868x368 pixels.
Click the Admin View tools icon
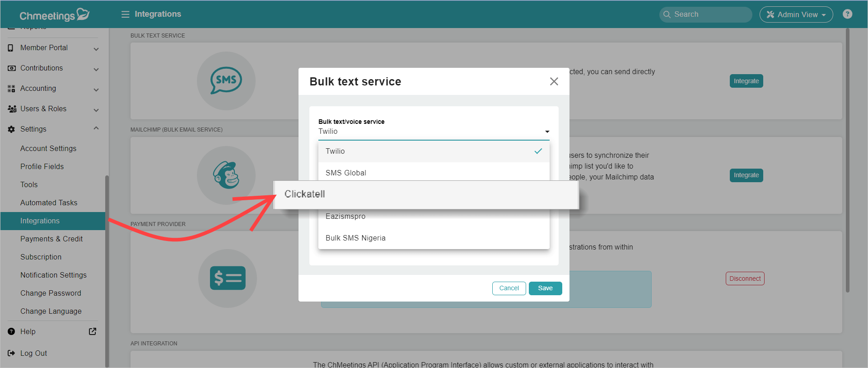coord(770,14)
